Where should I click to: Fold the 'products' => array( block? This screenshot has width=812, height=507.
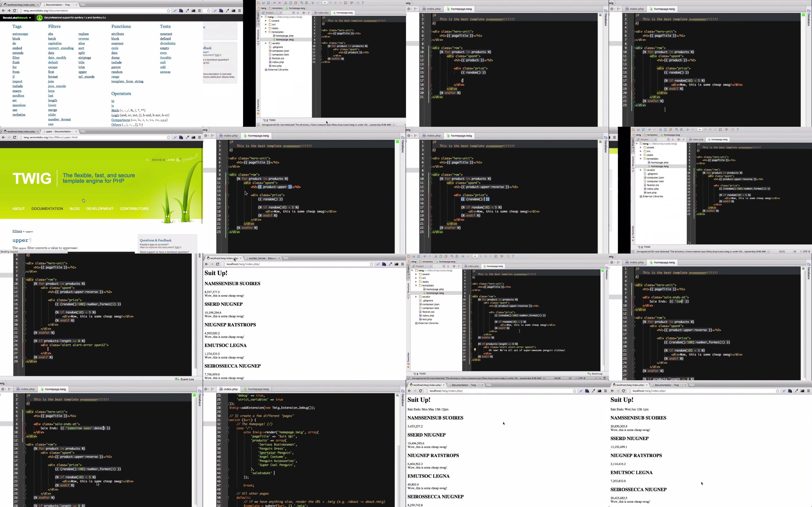pyautogui.click(x=228, y=441)
